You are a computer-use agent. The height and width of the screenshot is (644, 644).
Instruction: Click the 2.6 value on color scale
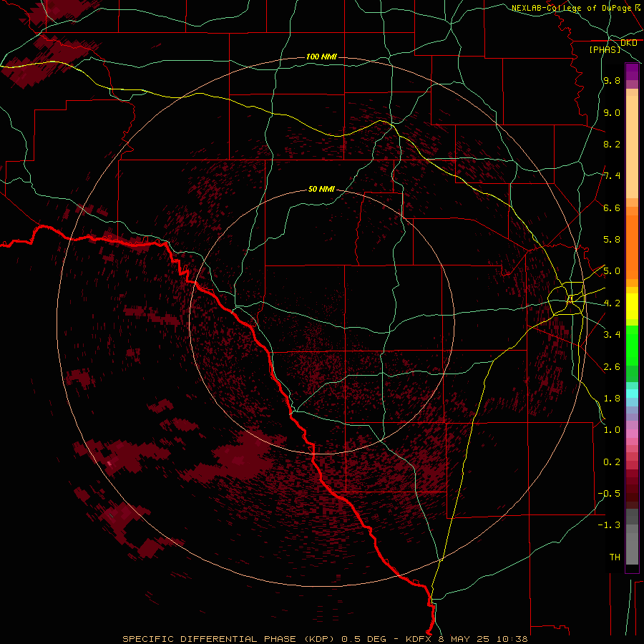(612, 367)
